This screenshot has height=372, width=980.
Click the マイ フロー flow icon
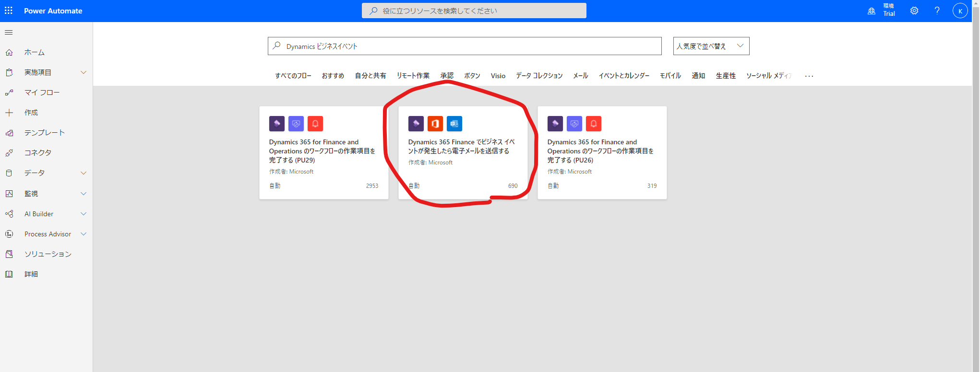click(9, 93)
